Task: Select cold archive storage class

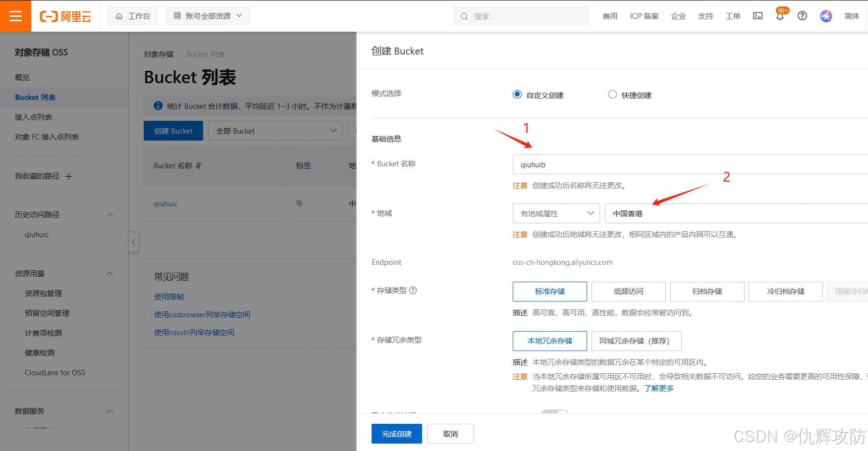Action: (786, 291)
